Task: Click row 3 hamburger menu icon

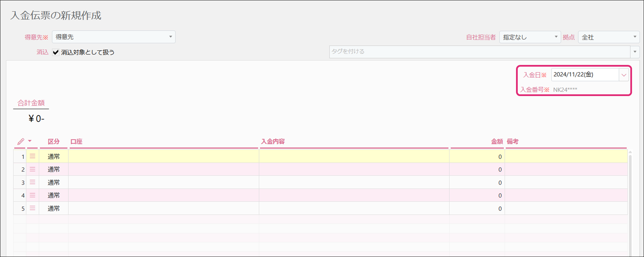Action: 33,182
